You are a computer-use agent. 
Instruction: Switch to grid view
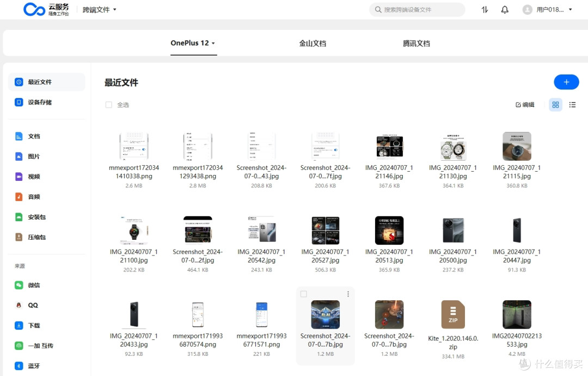click(555, 105)
